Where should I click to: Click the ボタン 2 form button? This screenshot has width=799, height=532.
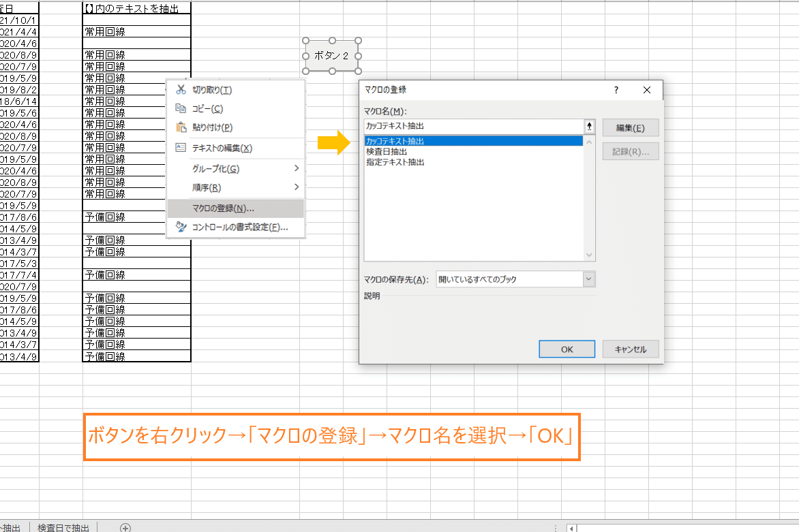pyautogui.click(x=332, y=56)
